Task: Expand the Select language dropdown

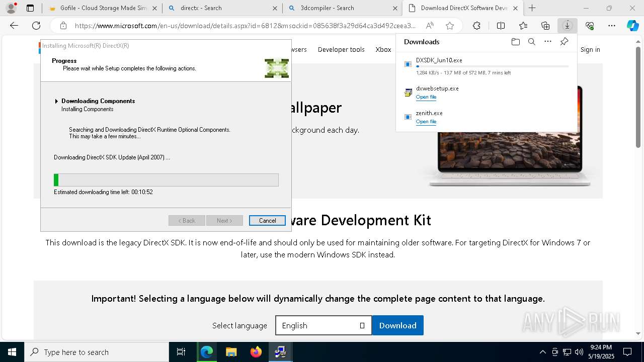Action: click(324, 325)
